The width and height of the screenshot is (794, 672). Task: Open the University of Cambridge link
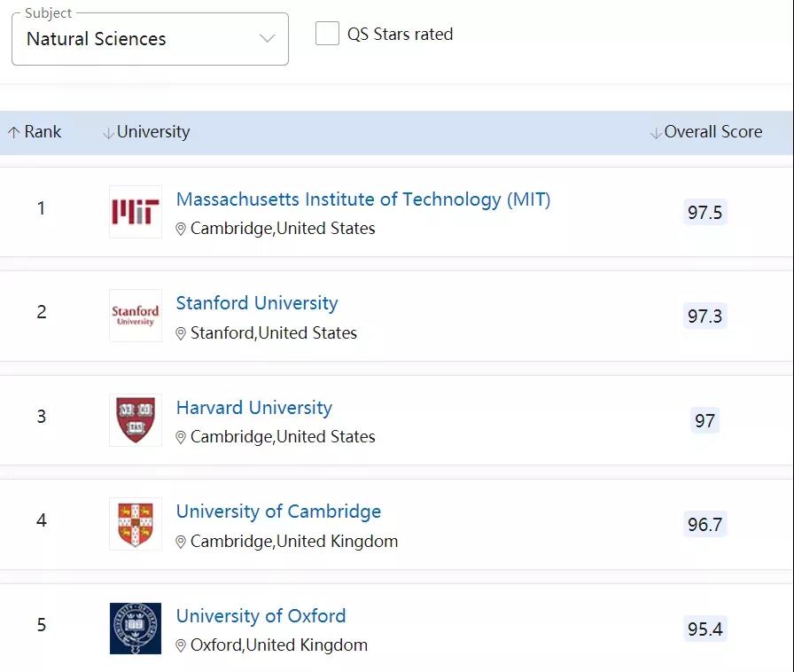(x=278, y=512)
